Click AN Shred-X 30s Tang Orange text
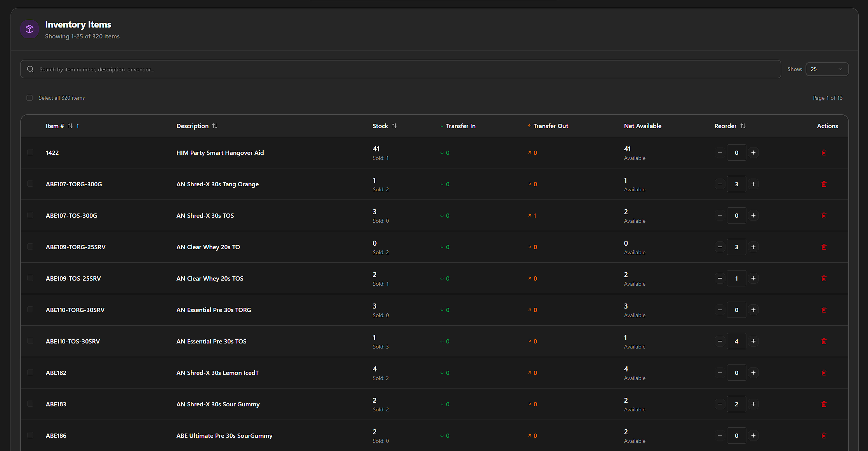 tap(217, 184)
